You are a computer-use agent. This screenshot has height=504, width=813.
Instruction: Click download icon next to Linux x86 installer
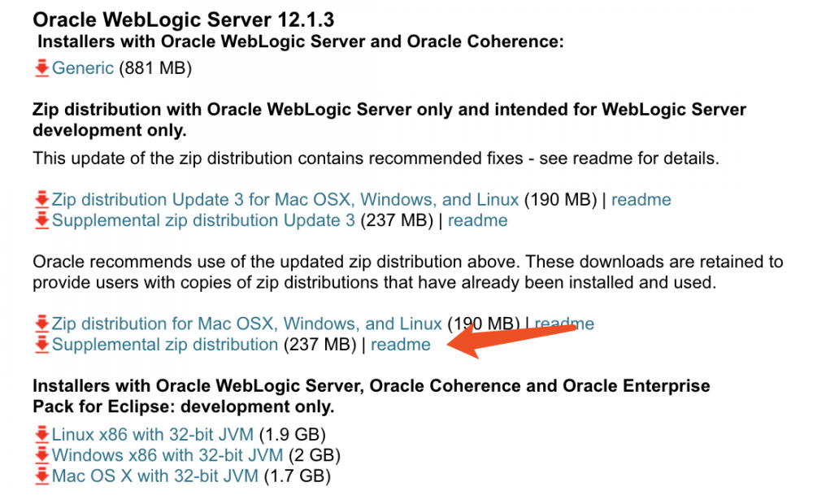[42, 435]
